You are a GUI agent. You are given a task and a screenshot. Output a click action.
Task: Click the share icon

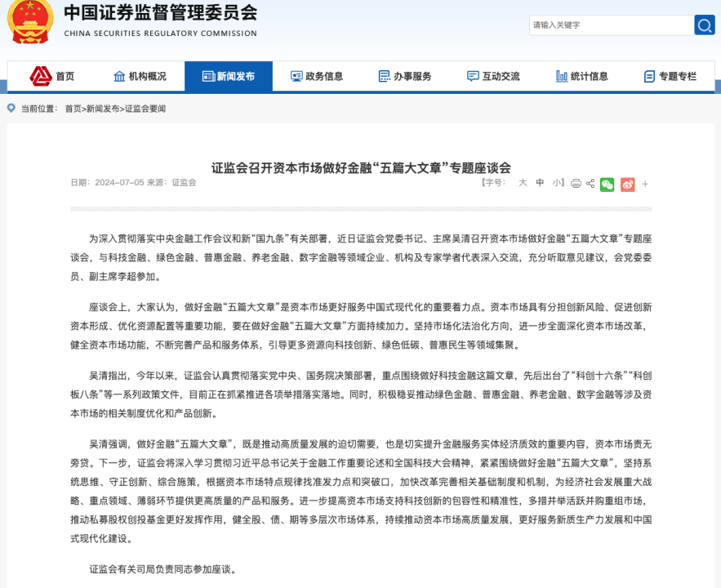[590, 184]
